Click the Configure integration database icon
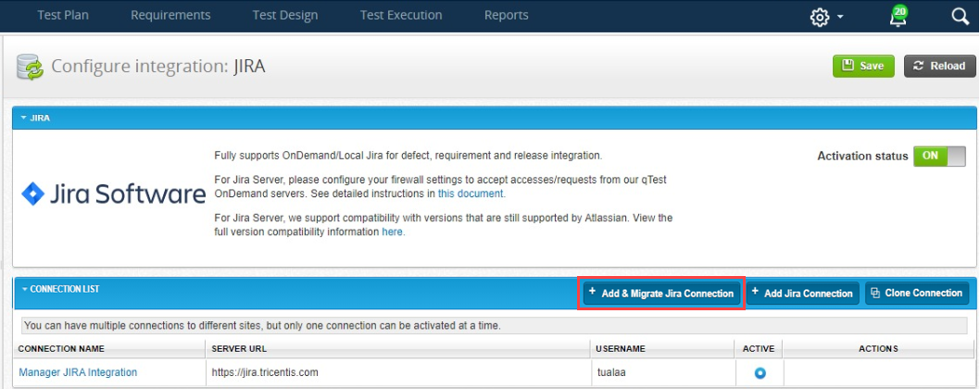The width and height of the screenshot is (980, 389). pos(30,67)
